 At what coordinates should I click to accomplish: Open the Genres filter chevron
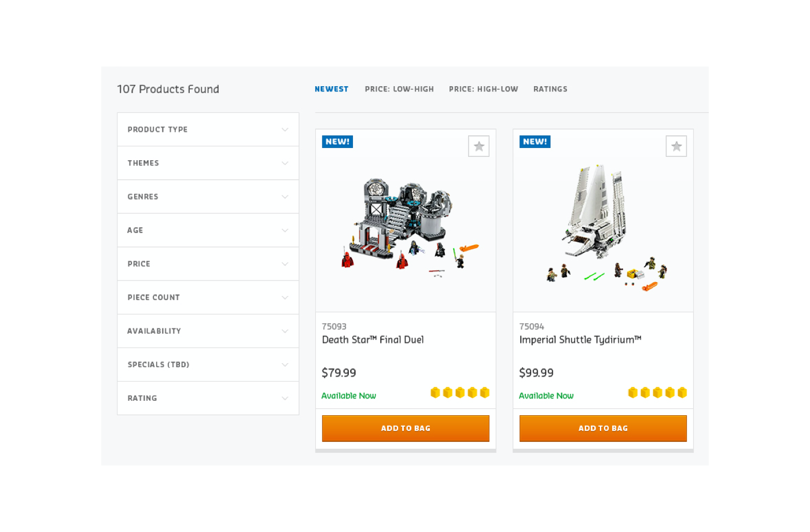pos(285,197)
